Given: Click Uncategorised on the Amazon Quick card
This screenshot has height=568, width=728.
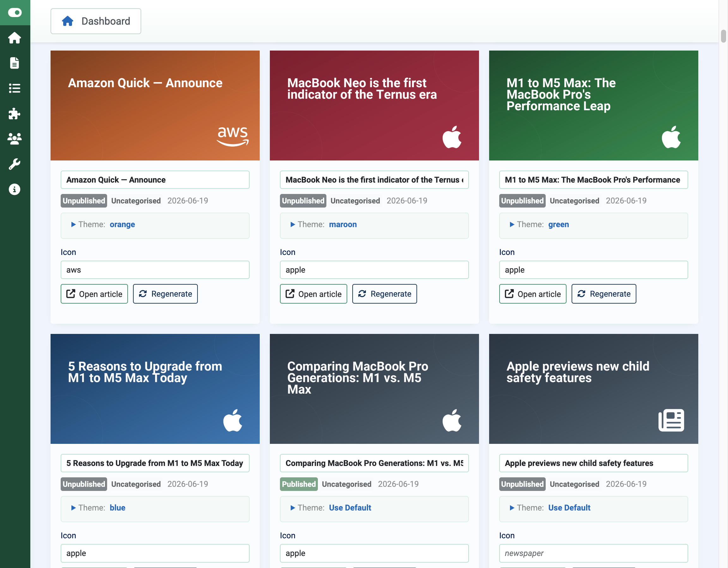Looking at the screenshot, I should (x=136, y=201).
